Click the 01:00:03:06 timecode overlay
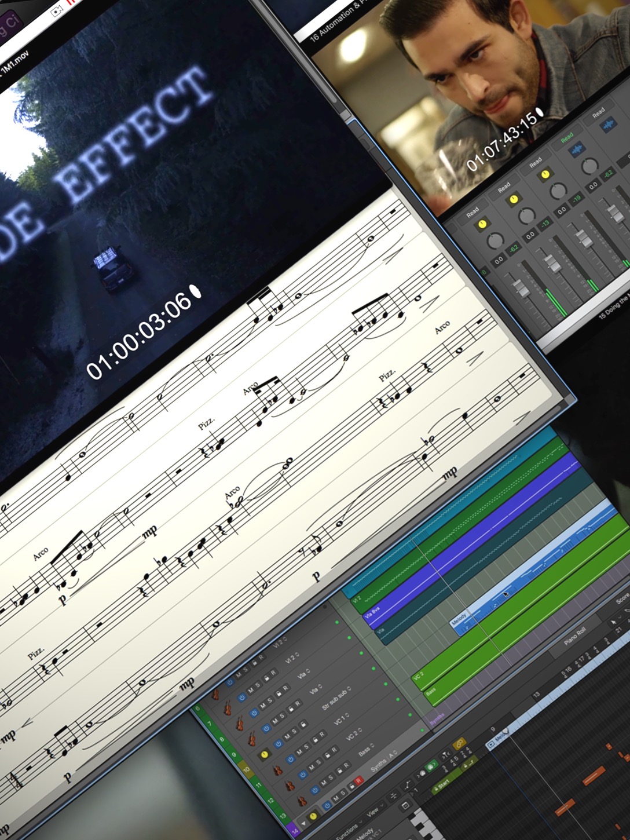Image resolution: width=630 pixels, height=840 pixels. (139, 335)
